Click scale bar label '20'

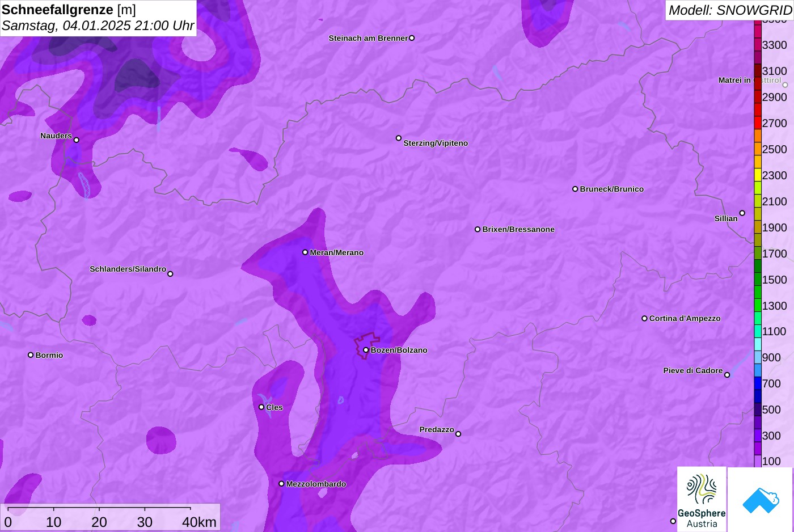[99, 522]
